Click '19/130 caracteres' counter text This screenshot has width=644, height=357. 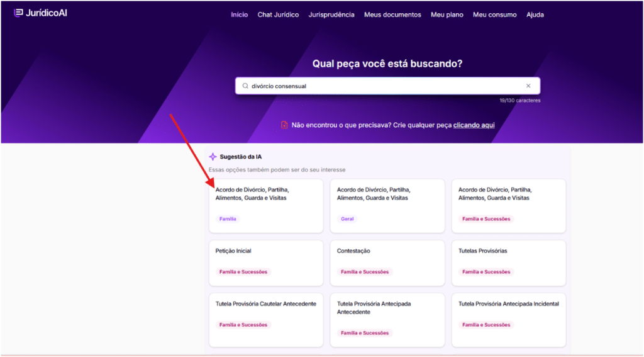click(520, 100)
